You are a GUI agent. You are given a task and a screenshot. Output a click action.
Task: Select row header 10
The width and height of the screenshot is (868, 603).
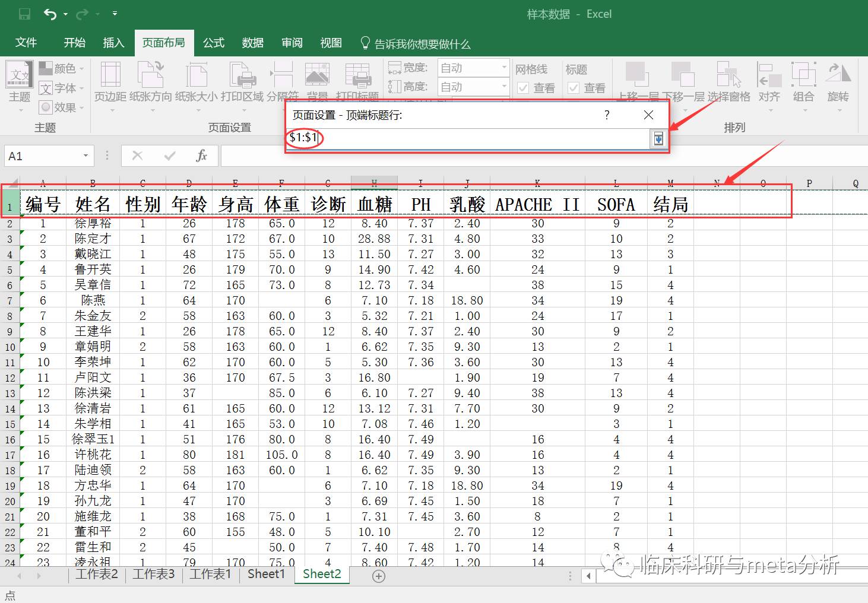(10, 347)
